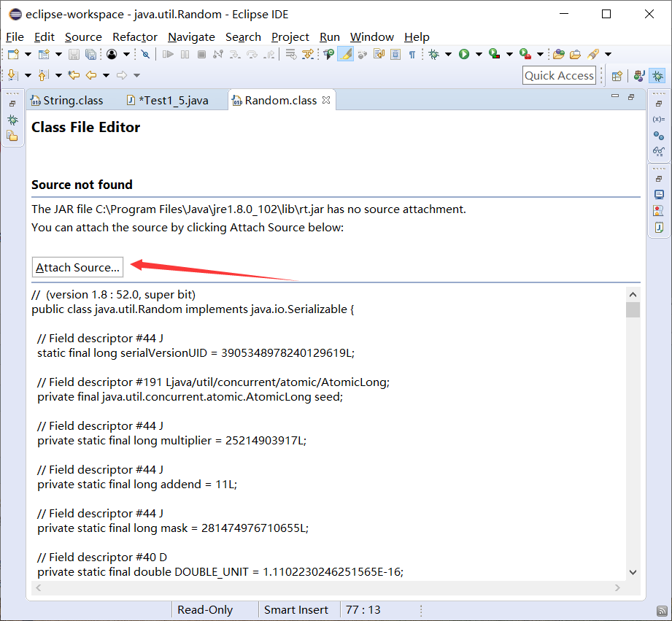Click the Terminate stop icon
The width and height of the screenshot is (672, 621).
[201, 54]
